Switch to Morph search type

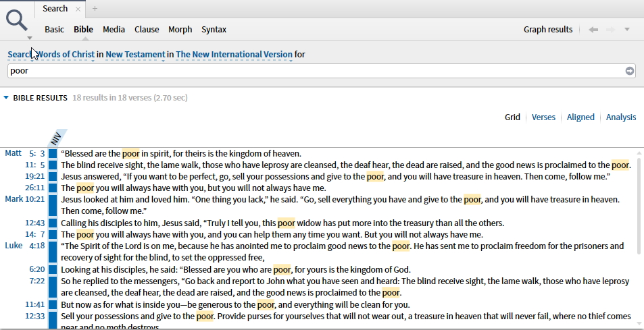click(180, 30)
